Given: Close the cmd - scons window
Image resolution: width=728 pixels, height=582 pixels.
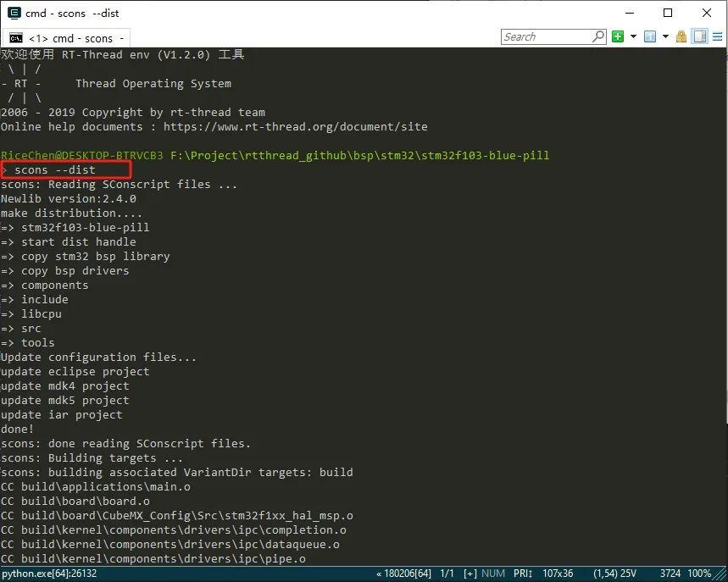Looking at the screenshot, I should point(707,13).
